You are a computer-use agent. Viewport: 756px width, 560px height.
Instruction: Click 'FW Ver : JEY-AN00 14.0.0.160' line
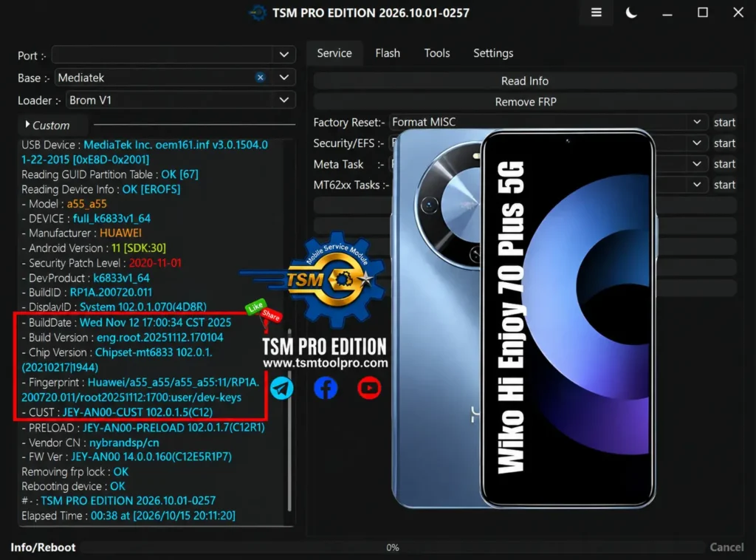(127, 457)
